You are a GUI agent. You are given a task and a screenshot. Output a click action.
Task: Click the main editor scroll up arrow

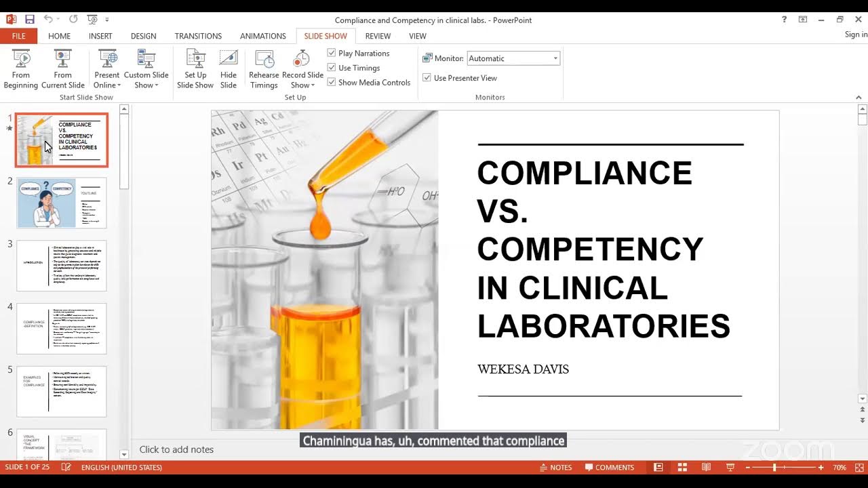tap(863, 108)
